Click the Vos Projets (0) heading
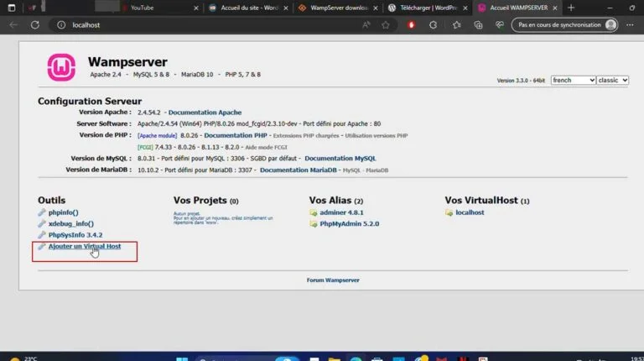 click(x=205, y=201)
